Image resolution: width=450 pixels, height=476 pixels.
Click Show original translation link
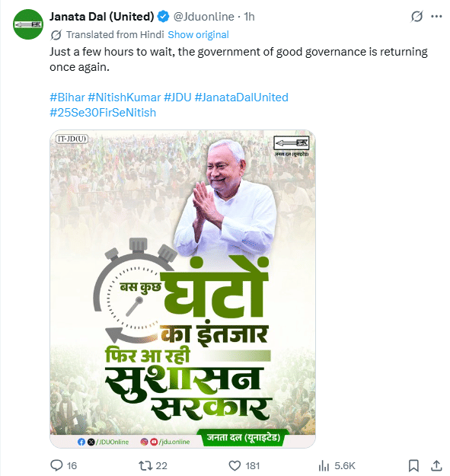pos(198,34)
